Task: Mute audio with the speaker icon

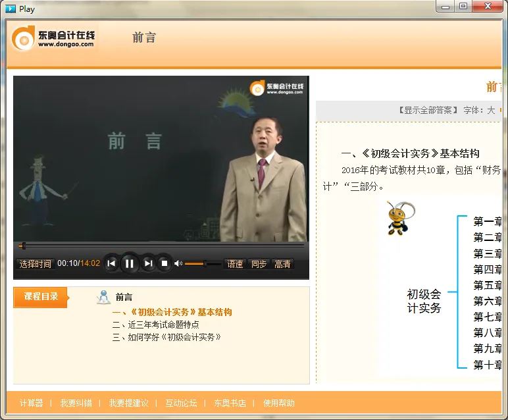Action: coord(178,263)
